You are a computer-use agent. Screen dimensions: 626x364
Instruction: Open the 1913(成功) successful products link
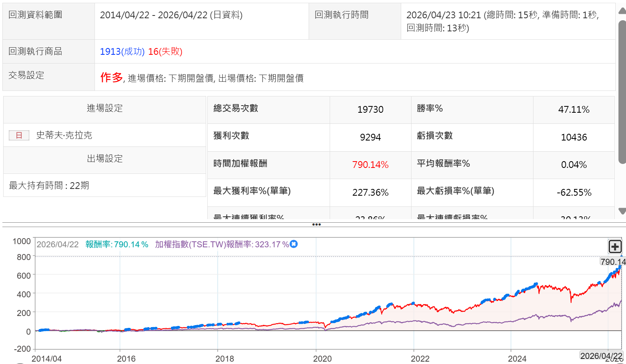click(x=122, y=52)
